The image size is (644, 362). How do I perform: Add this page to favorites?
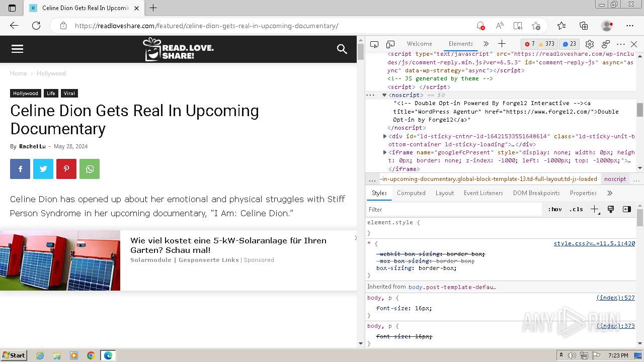(536, 26)
